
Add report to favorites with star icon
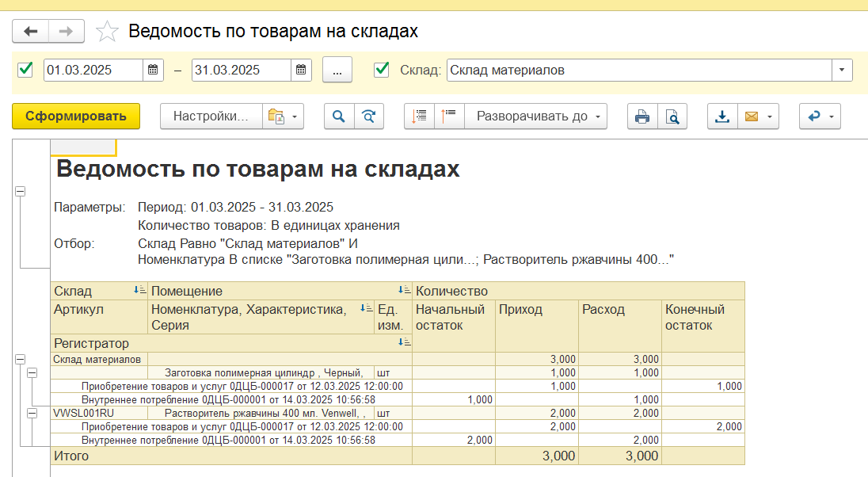[107, 31]
